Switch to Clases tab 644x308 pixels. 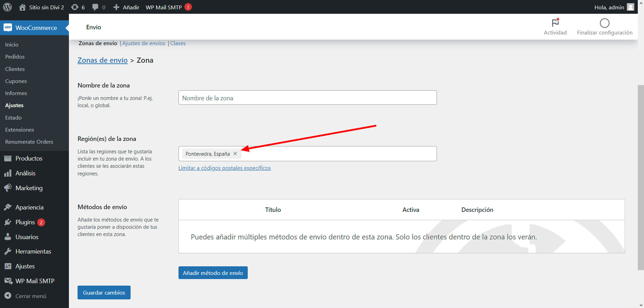(x=178, y=43)
